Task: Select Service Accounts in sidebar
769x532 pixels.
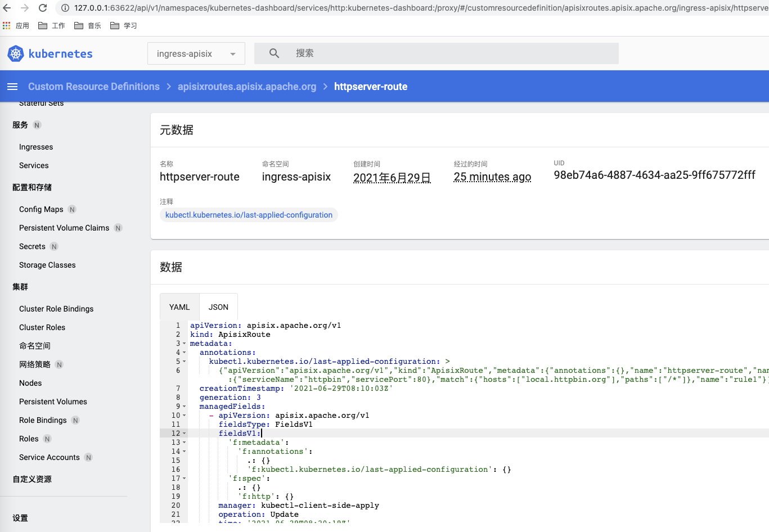Action: 49,457
